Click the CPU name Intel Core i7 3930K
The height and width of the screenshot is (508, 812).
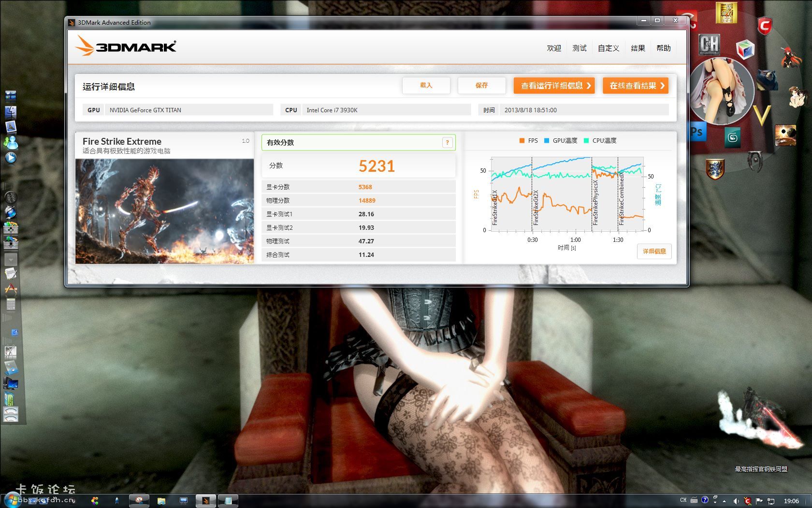[x=332, y=110]
